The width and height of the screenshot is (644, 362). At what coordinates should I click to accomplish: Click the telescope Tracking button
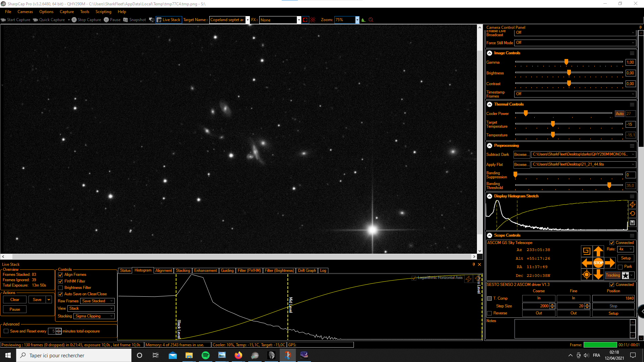pyautogui.click(x=613, y=275)
